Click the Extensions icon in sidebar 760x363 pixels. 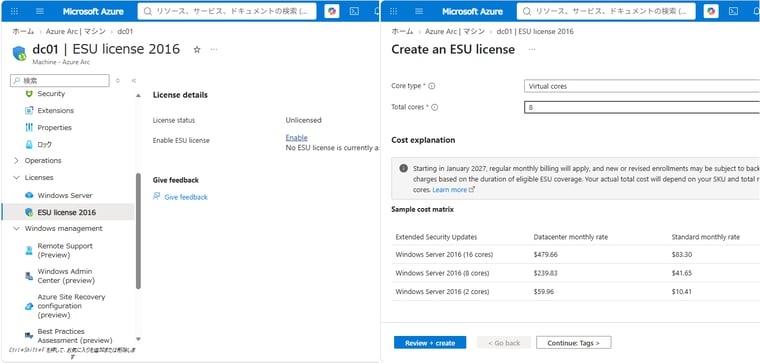29,110
